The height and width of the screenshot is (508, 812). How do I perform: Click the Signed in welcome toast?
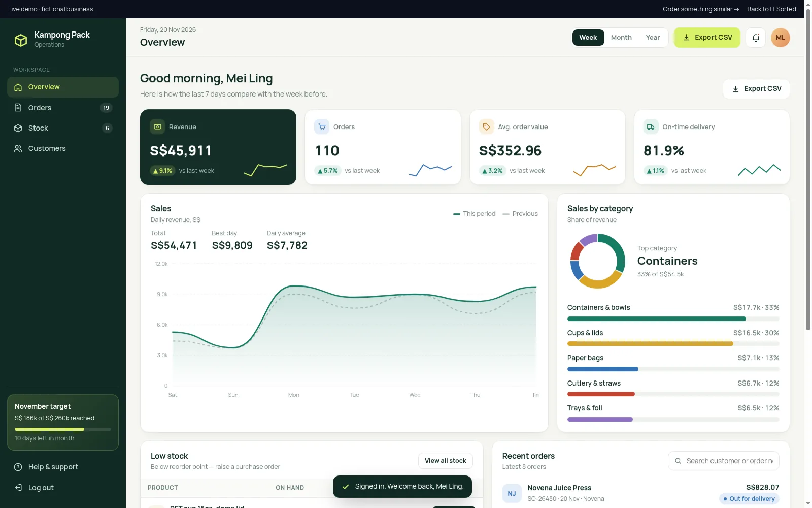pyautogui.click(x=402, y=487)
